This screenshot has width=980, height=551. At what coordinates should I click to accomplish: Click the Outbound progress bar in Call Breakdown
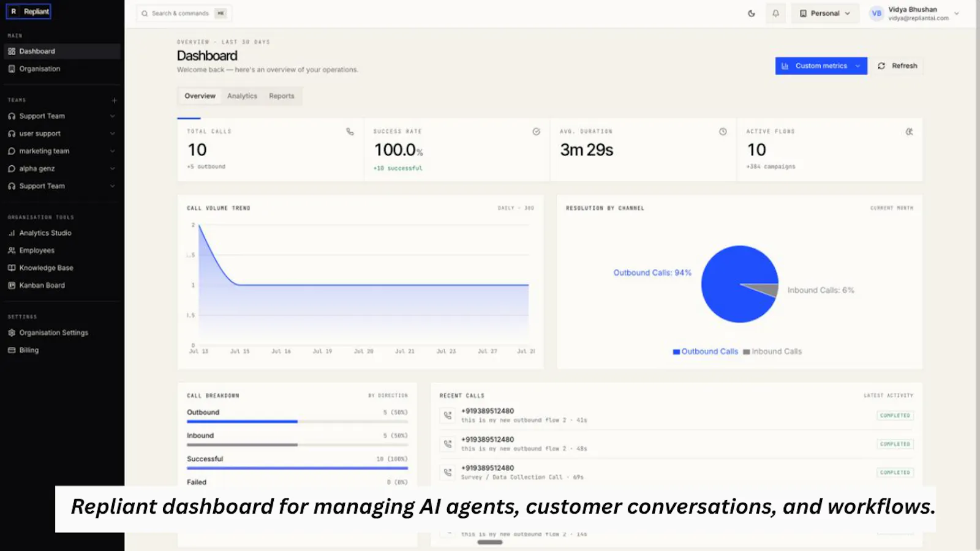point(297,421)
